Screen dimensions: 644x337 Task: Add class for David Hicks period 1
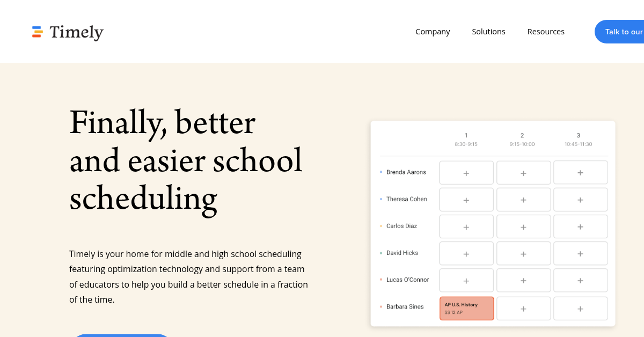tap(466, 253)
